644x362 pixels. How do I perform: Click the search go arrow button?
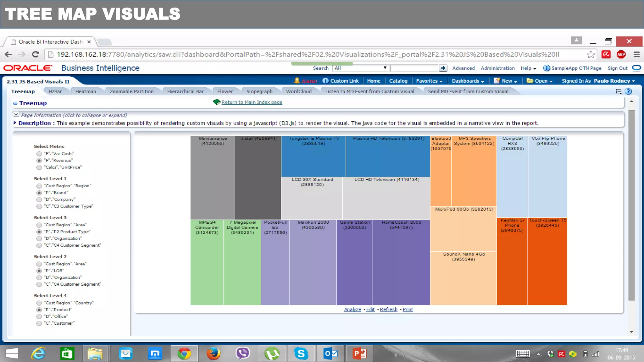[x=443, y=68]
